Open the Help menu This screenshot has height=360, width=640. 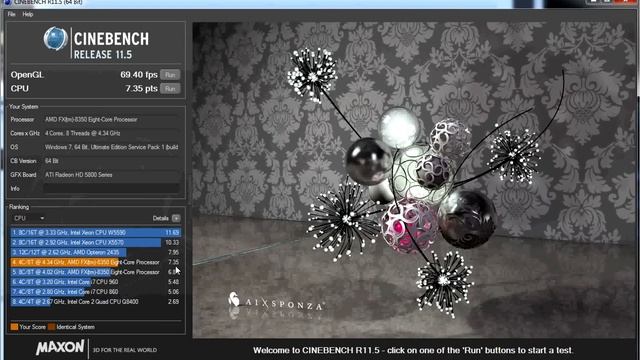28,14
